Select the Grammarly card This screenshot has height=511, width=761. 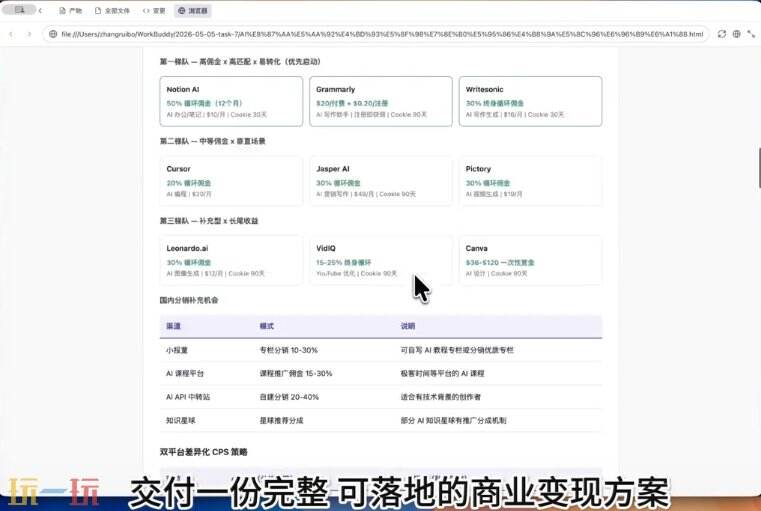(381, 101)
